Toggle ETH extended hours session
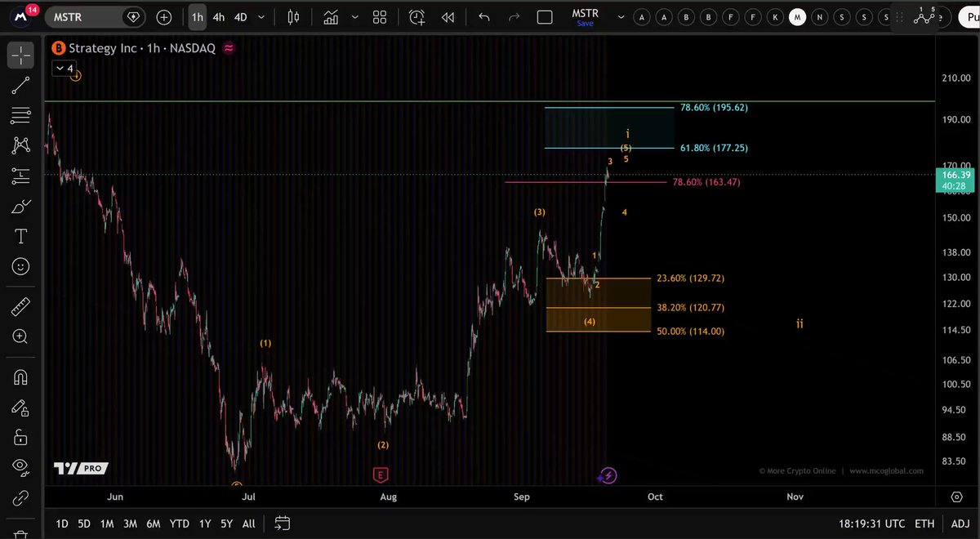 click(x=924, y=523)
